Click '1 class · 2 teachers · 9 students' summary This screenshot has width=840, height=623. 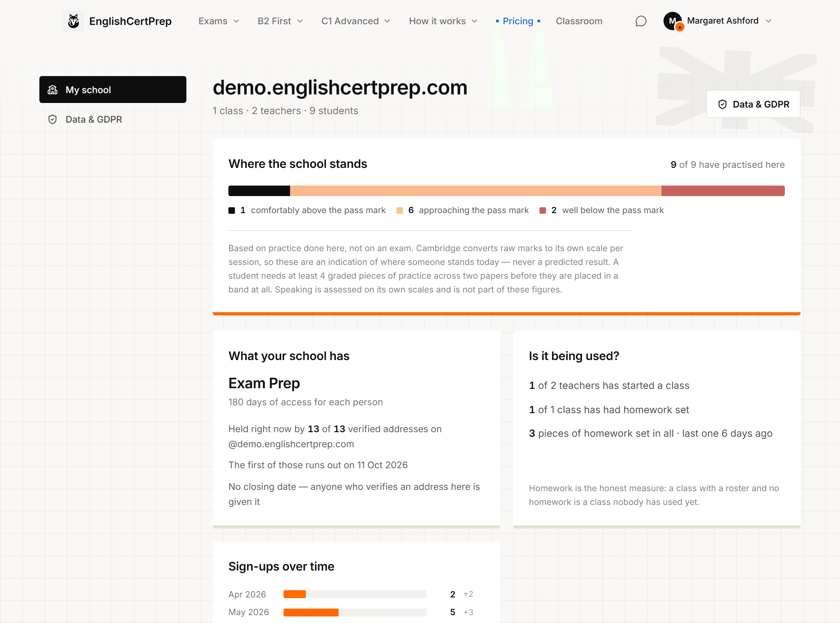coord(285,111)
